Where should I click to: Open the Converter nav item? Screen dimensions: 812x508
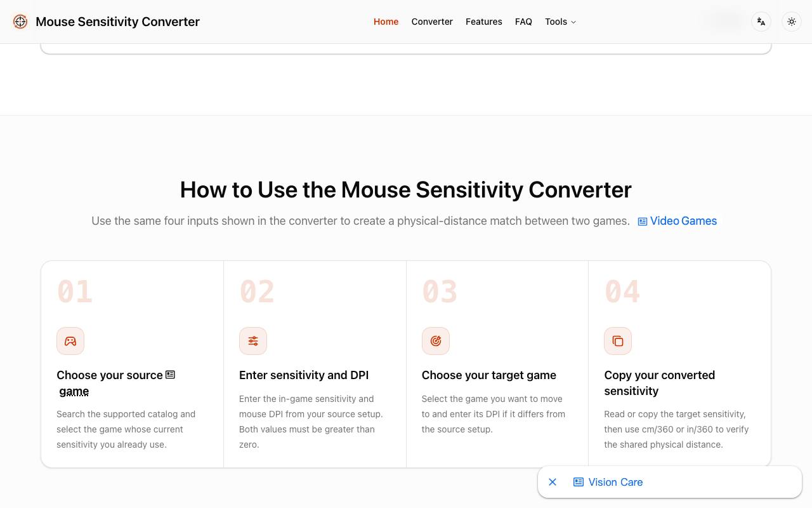(432, 22)
